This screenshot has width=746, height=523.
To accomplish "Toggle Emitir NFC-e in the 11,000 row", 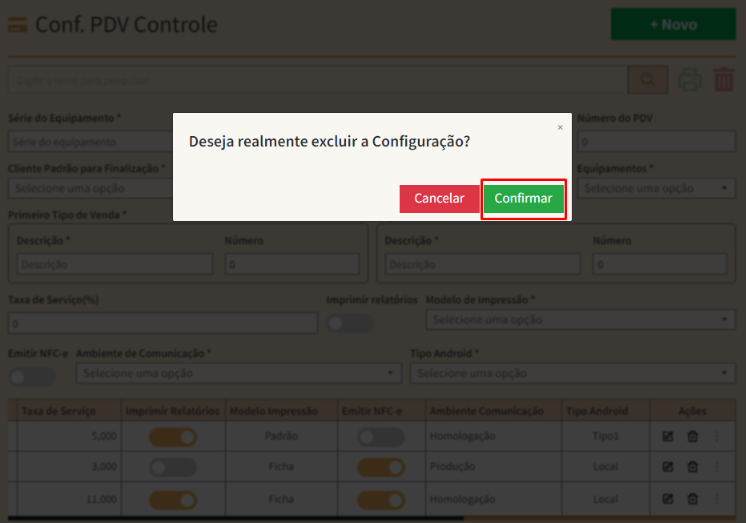I will tap(381, 500).
